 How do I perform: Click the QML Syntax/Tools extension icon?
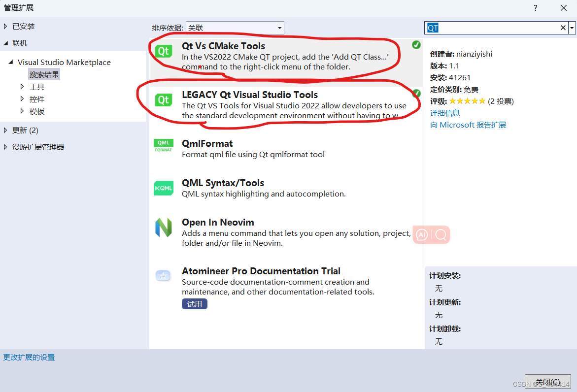163,188
